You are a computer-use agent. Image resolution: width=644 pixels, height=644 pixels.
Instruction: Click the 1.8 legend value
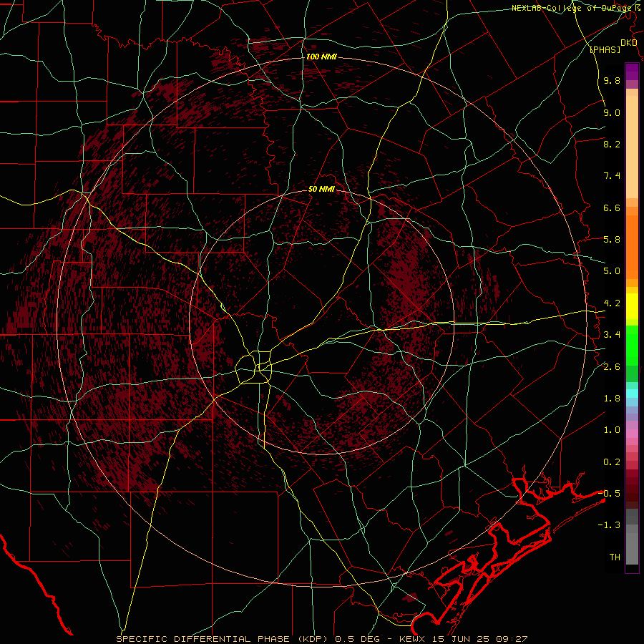[612, 398]
